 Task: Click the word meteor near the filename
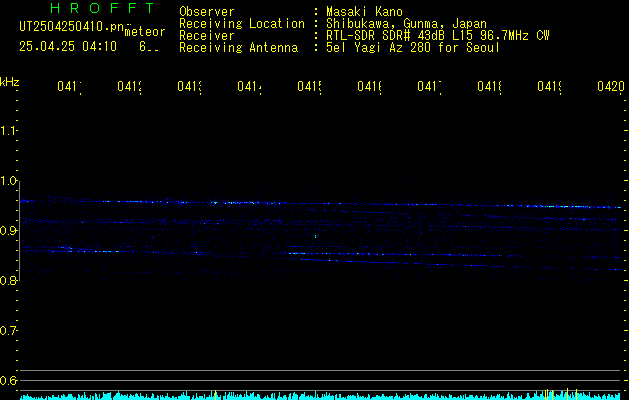145,32
